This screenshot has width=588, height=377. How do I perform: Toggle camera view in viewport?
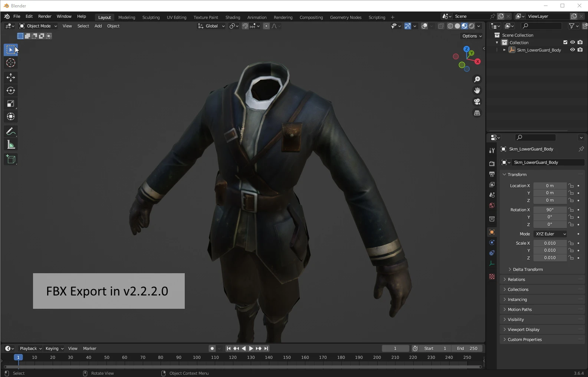(x=477, y=102)
